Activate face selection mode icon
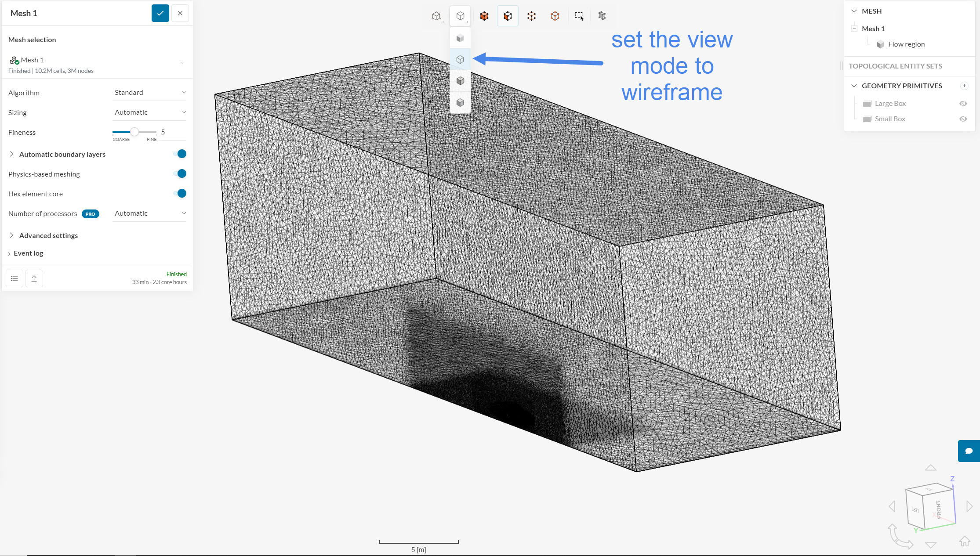This screenshot has height=556, width=980. click(508, 16)
